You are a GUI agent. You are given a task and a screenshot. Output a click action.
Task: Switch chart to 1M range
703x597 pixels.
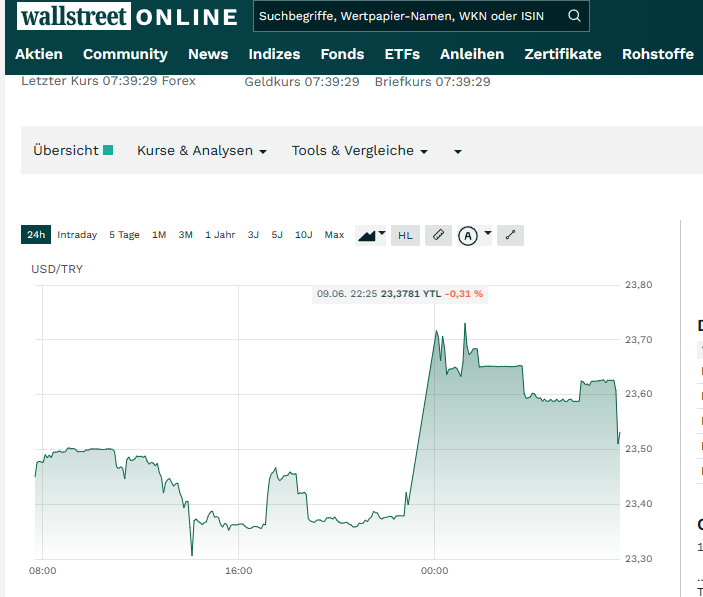[x=159, y=235]
